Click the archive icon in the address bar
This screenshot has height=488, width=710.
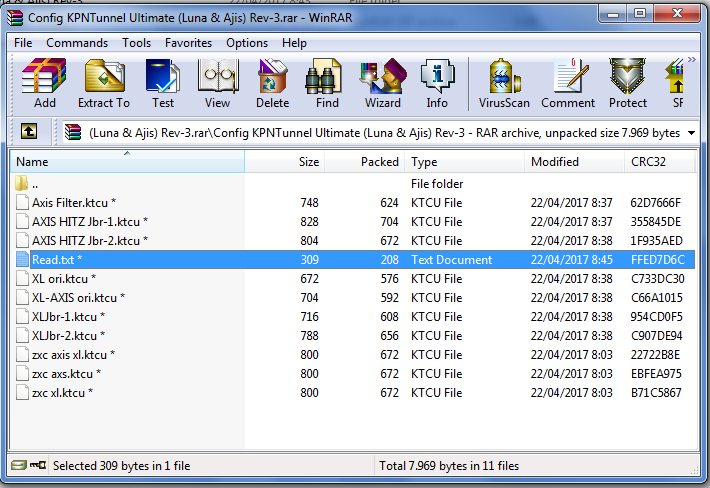[x=73, y=132]
